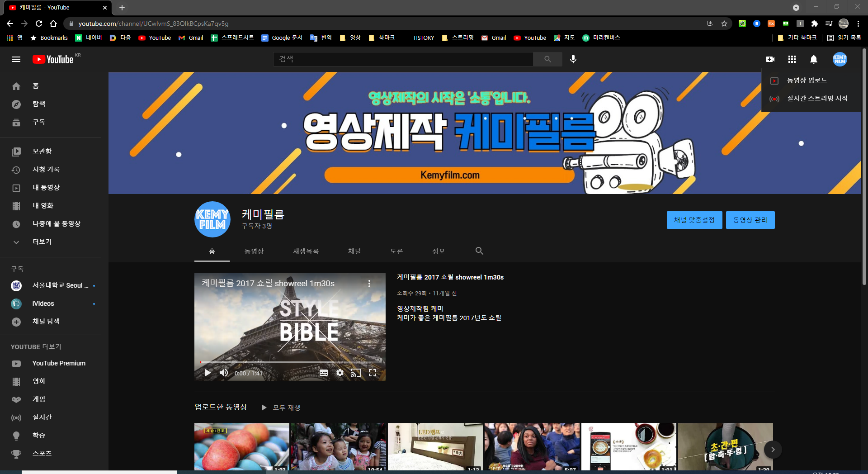
Task: Click next arrow in uploaded videos row
Action: click(773, 450)
